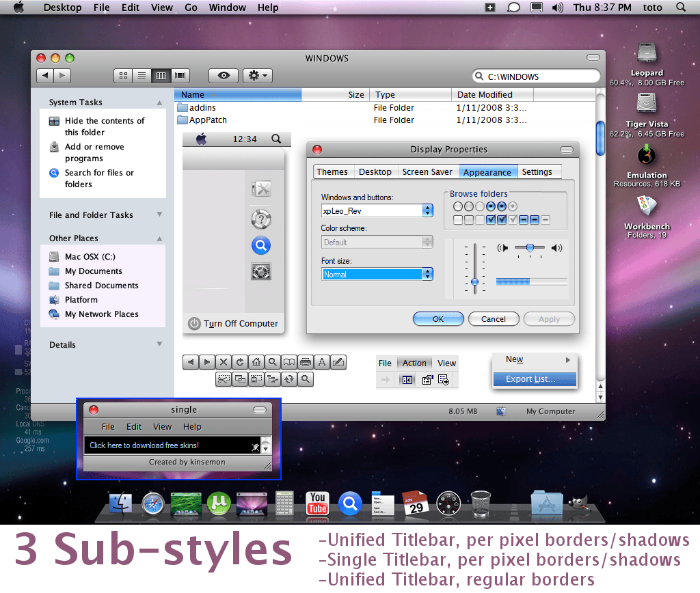This screenshot has width=700, height=593.
Task: Open Safari from the dock
Action: pos(152,504)
